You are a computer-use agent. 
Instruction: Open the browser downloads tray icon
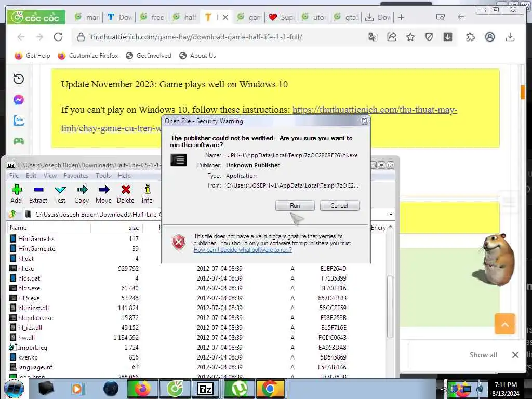510,37
